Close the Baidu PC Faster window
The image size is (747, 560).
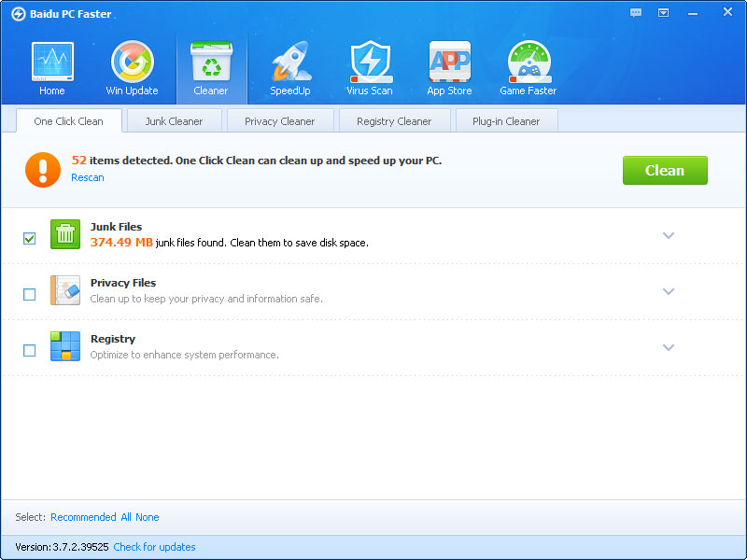(727, 12)
